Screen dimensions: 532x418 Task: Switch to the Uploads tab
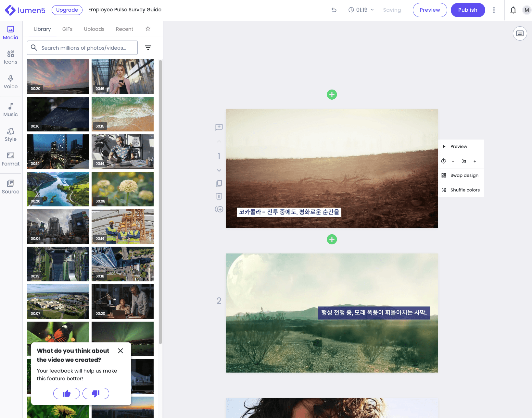point(94,29)
